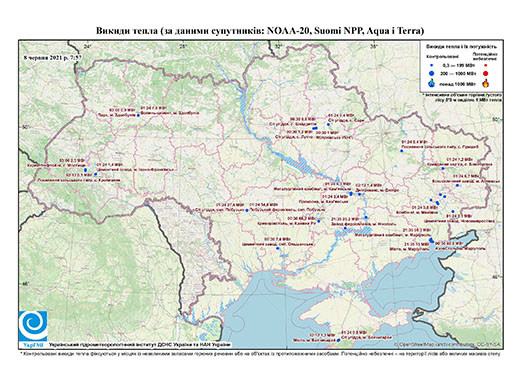Click the 28° longitude label at top

coord(183,47)
